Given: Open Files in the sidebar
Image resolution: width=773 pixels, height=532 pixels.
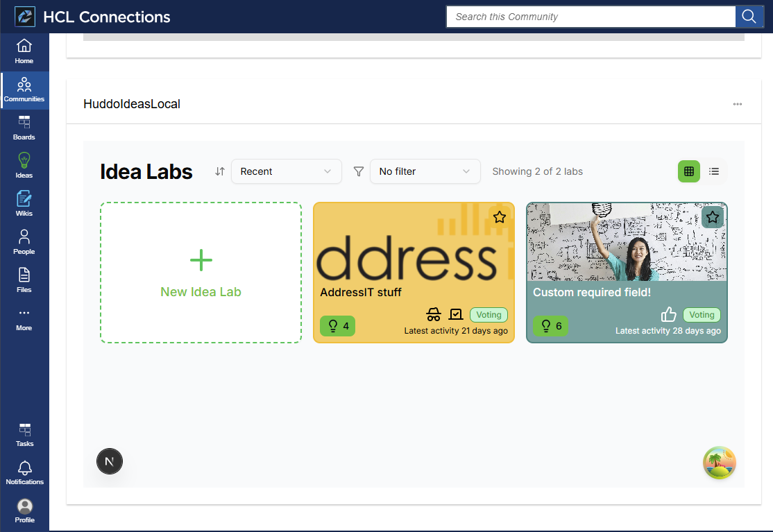Looking at the screenshot, I should (x=24, y=280).
